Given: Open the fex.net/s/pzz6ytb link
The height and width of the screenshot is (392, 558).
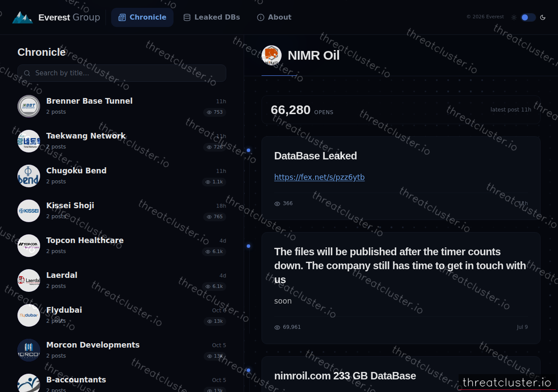Looking at the screenshot, I should (320, 177).
